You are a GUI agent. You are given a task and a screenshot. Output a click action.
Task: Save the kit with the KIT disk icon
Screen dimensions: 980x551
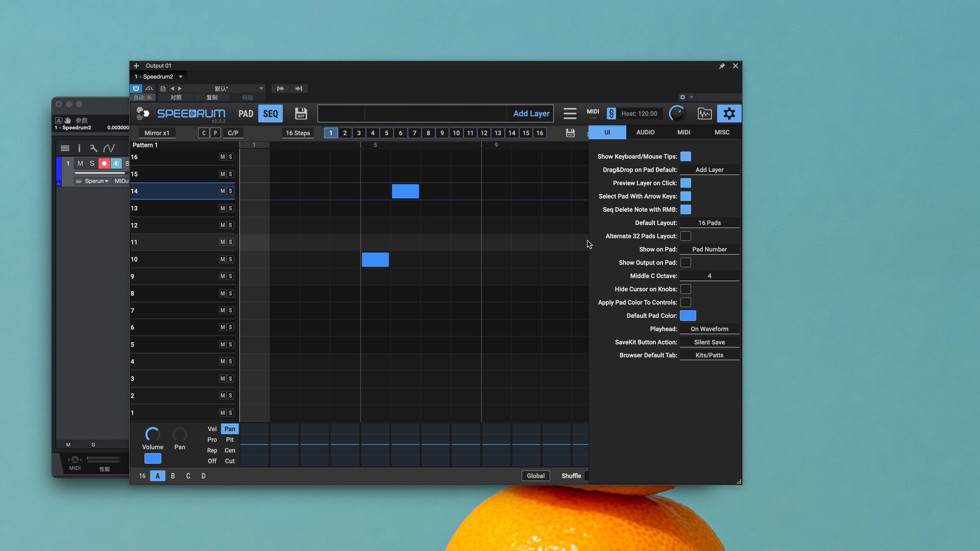tap(301, 113)
